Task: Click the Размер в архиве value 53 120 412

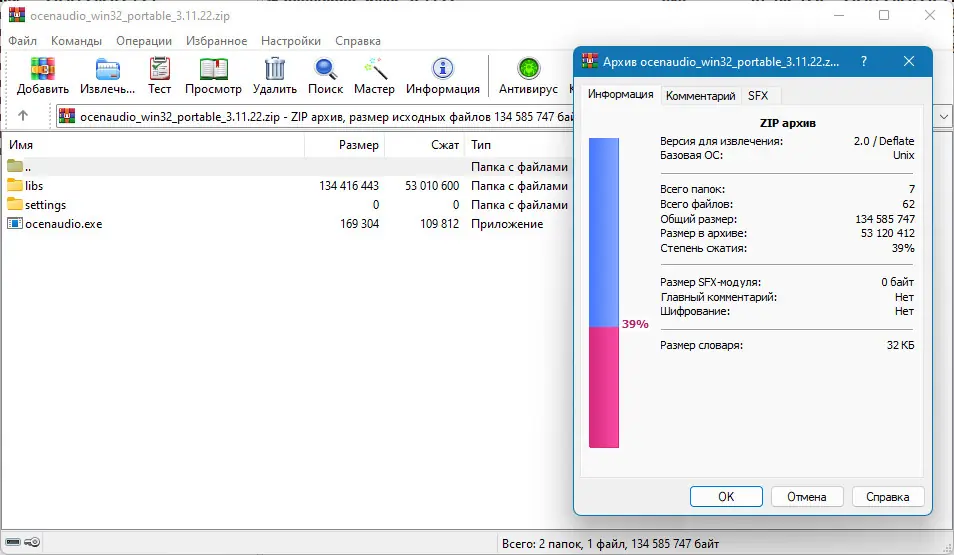Action: point(887,233)
